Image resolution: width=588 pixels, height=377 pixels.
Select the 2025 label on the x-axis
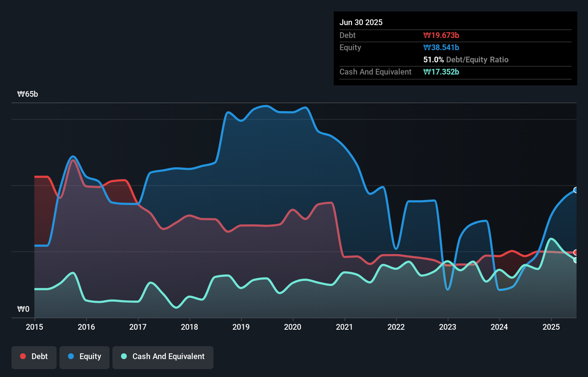click(551, 327)
